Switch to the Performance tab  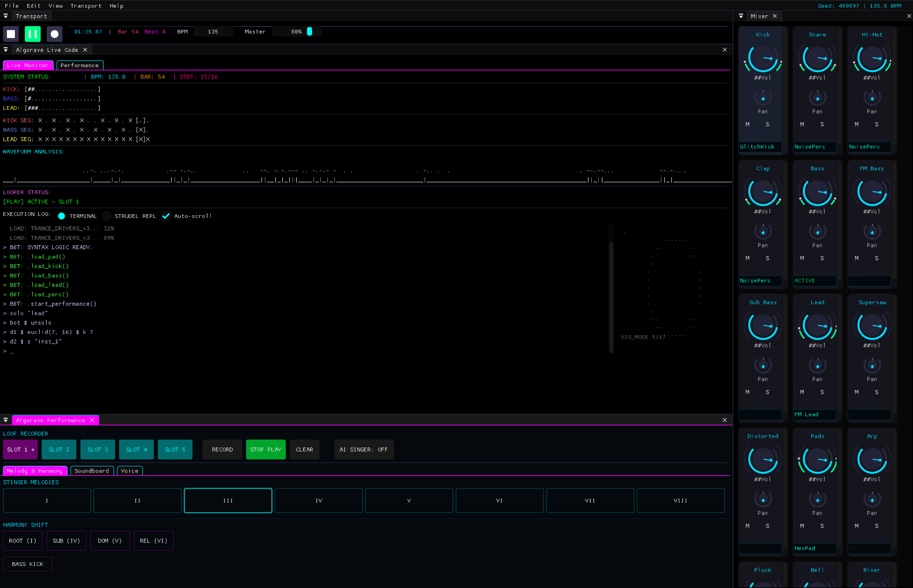(x=80, y=65)
